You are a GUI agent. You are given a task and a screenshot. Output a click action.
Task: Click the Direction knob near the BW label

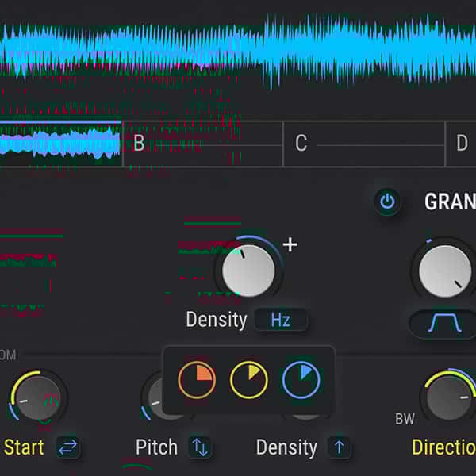451,397
